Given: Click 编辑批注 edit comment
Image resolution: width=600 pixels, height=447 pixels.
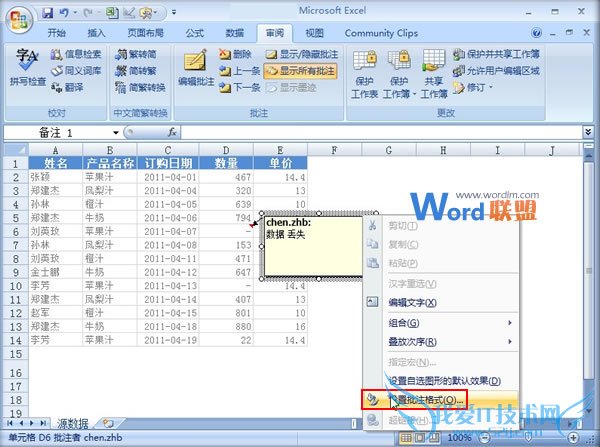Looking at the screenshot, I should click(x=196, y=68).
